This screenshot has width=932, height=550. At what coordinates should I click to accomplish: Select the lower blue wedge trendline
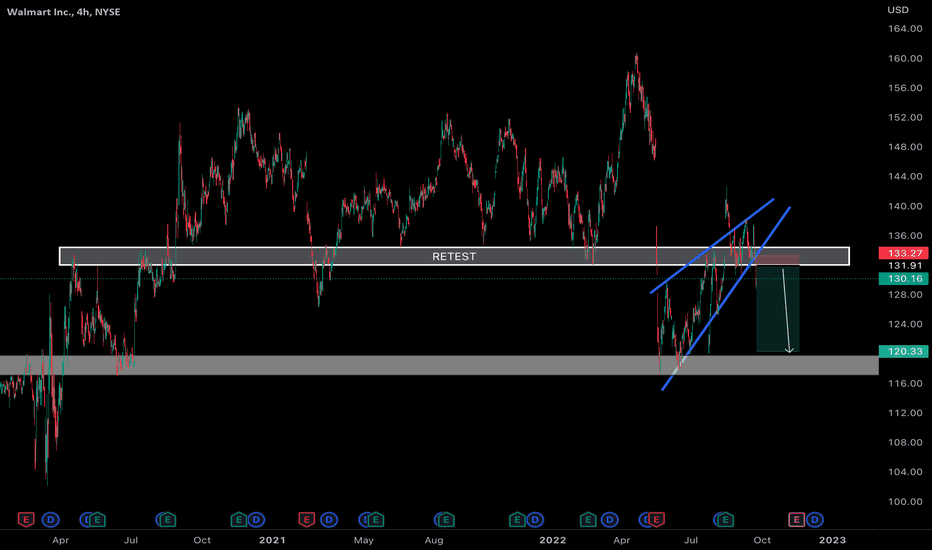click(726, 298)
